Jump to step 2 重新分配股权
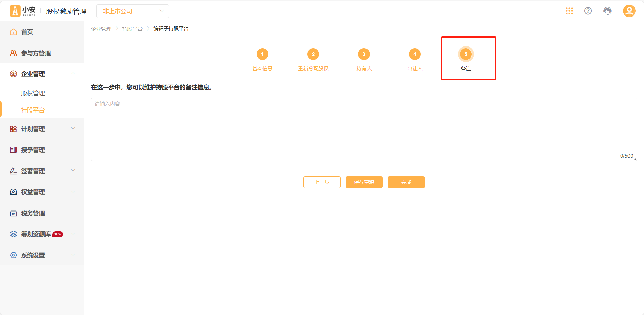This screenshot has height=315, width=644. 313,54
